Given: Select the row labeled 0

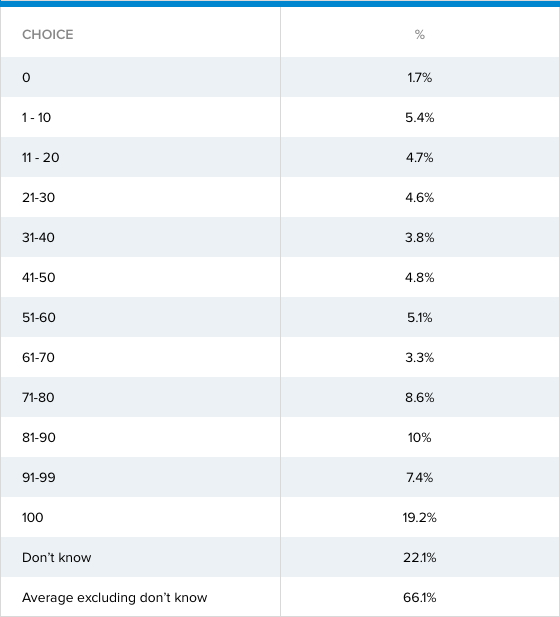Looking at the screenshot, I should [280, 77].
